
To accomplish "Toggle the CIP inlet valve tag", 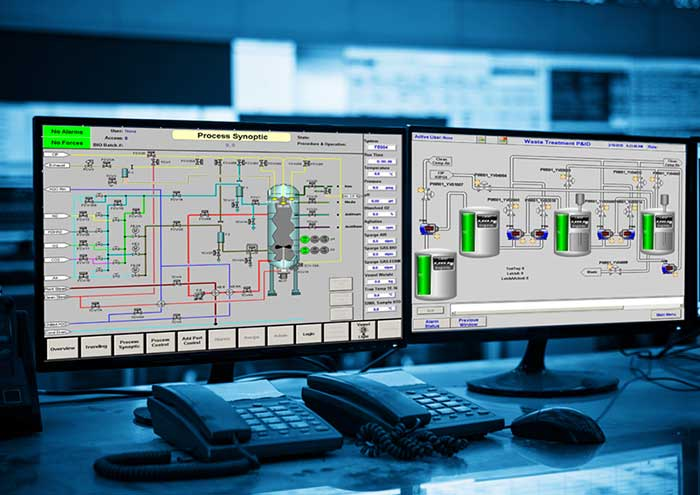I will 58,156.
